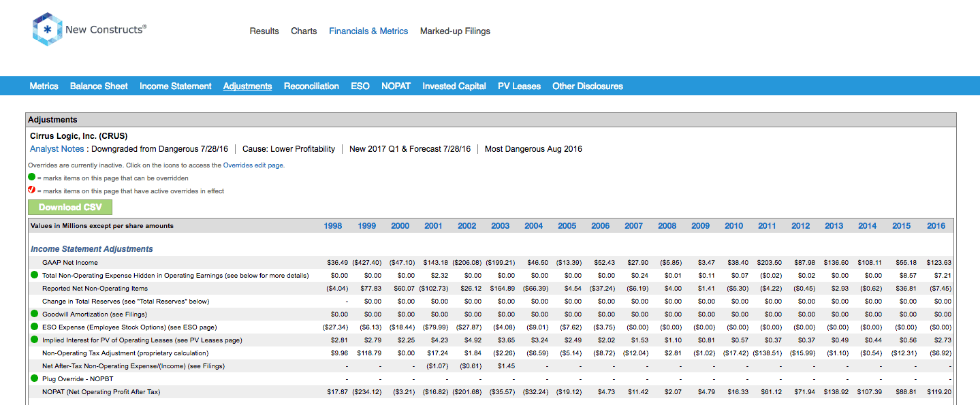Image resolution: width=980 pixels, height=405 pixels.
Task: Click the Change in Total Reserves label
Action: click(125, 302)
